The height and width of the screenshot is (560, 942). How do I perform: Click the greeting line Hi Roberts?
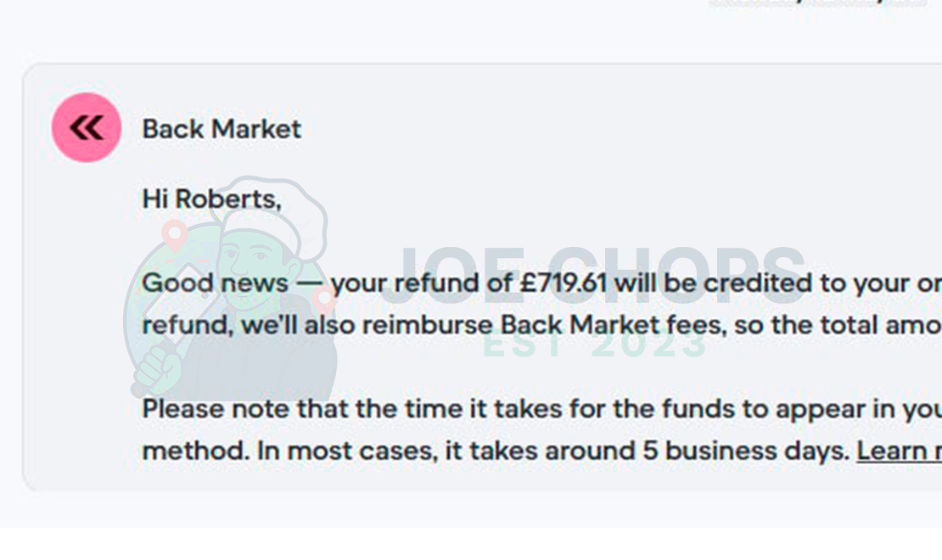coord(210,198)
